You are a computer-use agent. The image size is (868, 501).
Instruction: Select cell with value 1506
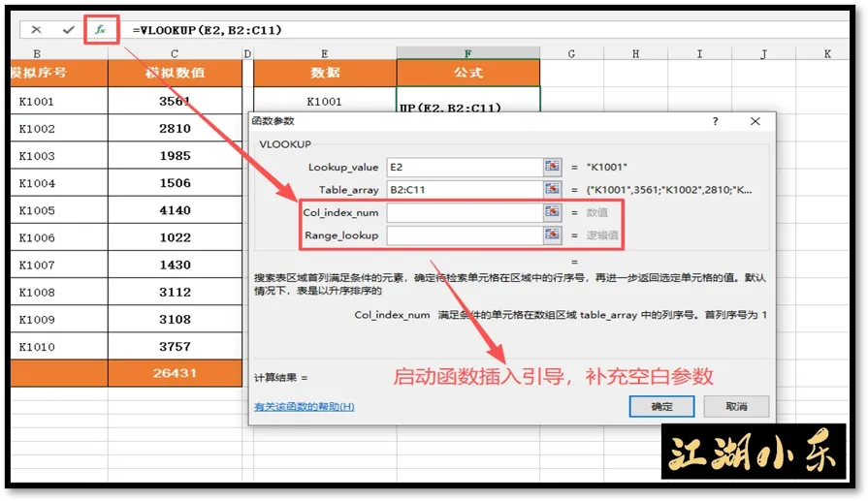coord(175,183)
